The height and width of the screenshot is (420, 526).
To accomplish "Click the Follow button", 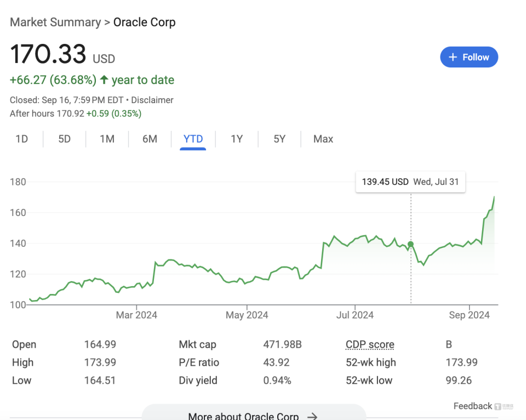I will 469,57.
